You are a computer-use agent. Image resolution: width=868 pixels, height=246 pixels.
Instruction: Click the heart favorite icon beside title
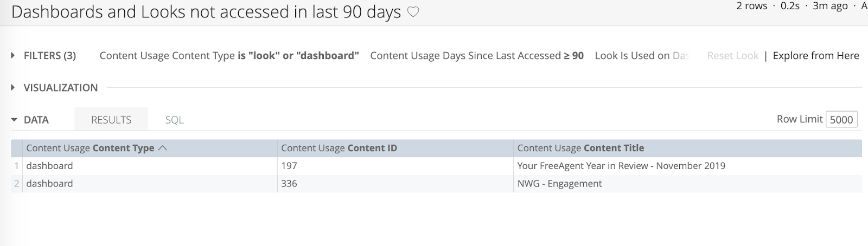tap(413, 12)
